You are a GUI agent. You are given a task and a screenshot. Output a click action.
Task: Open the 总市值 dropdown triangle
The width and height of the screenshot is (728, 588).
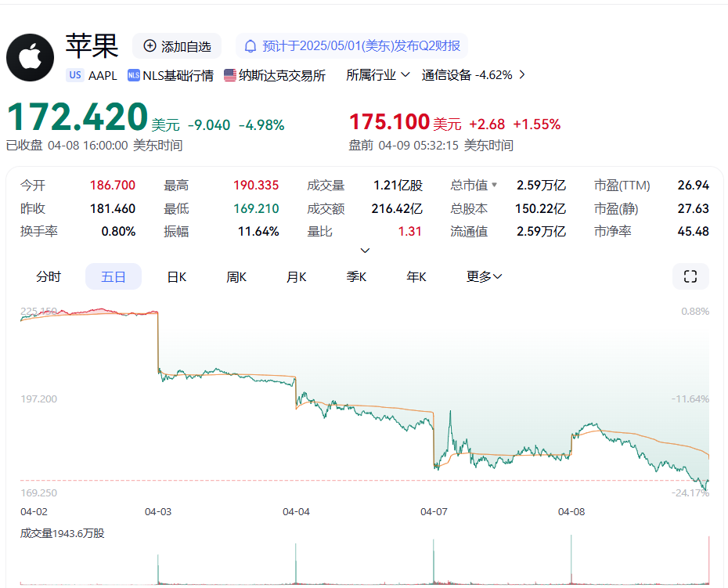pyautogui.click(x=495, y=185)
